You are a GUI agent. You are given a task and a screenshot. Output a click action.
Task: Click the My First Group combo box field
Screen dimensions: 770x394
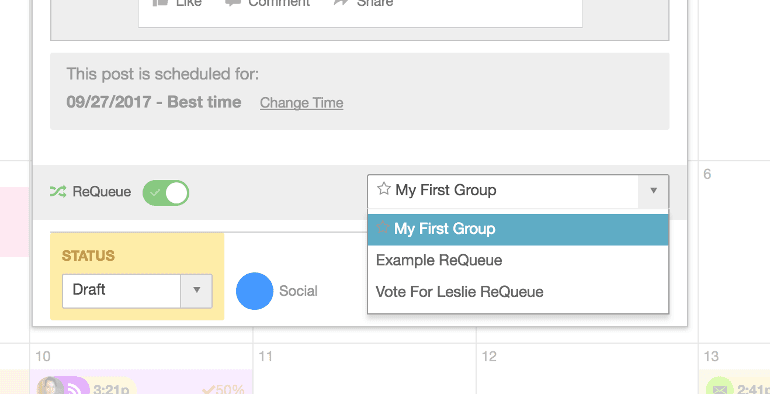click(x=518, y=191)
